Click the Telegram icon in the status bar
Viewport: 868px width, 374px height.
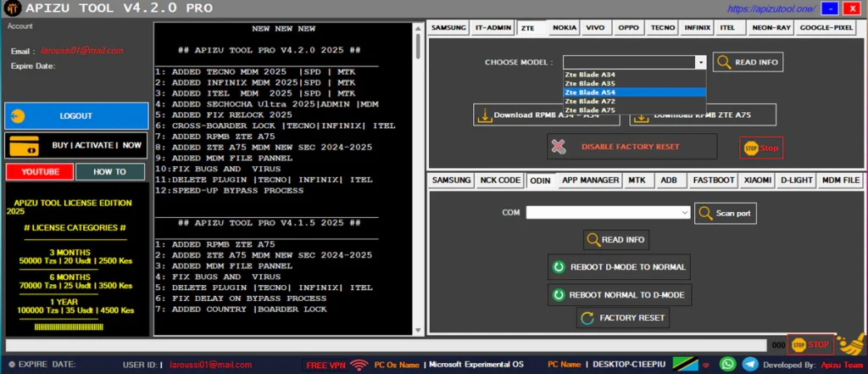tap(750, 364)
